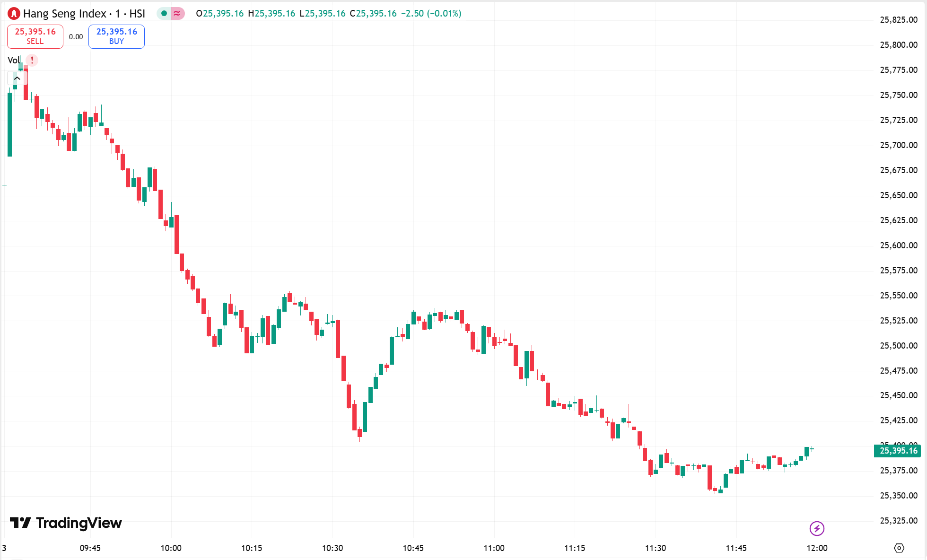Click the 10:30 time axis label
Viewport: 927px width, 560px height.
tap(332, 548)
